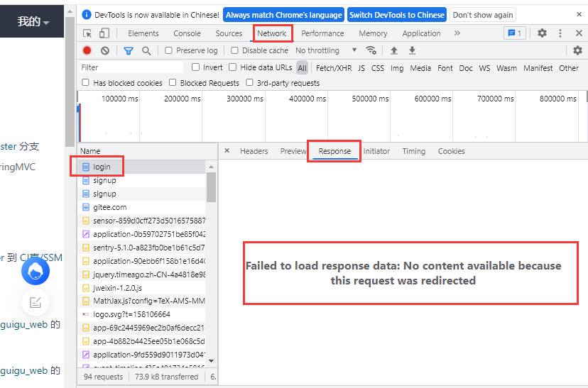Image resolution: width=588 pixels, height=388 pixels.
Task: Click the edit feedback floating icon
Action: [x=36, y=302]
